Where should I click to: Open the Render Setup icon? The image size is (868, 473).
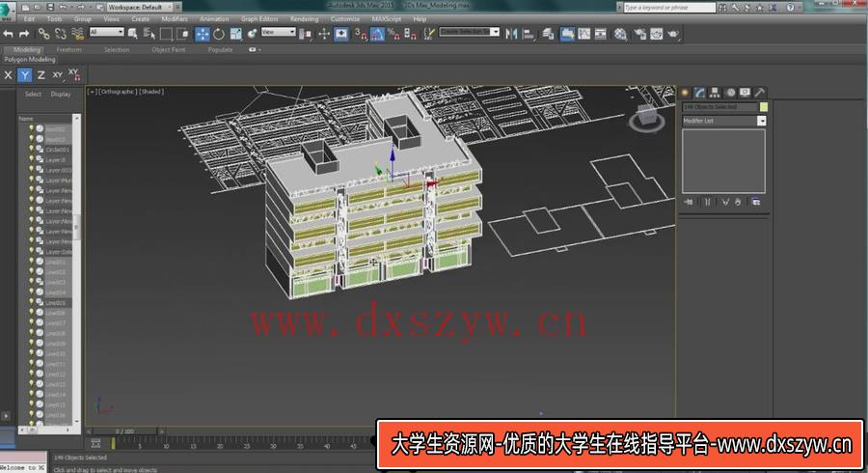(x=640, y=35)
